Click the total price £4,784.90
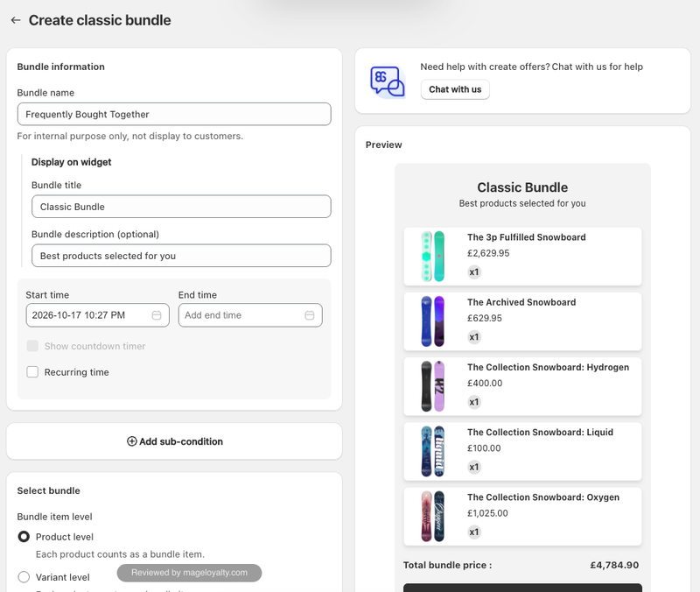The width and height of the screenshot is (700, 592). (x=614, y=565)
